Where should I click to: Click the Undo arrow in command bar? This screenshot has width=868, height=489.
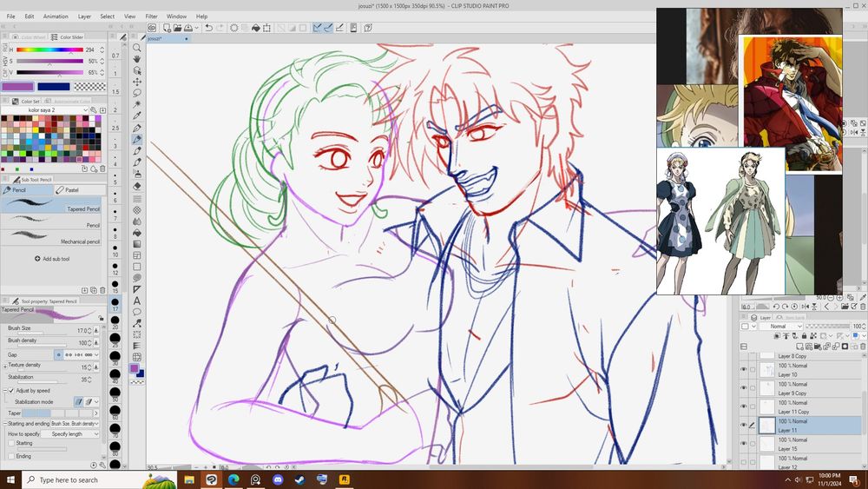tap(208, 28)
